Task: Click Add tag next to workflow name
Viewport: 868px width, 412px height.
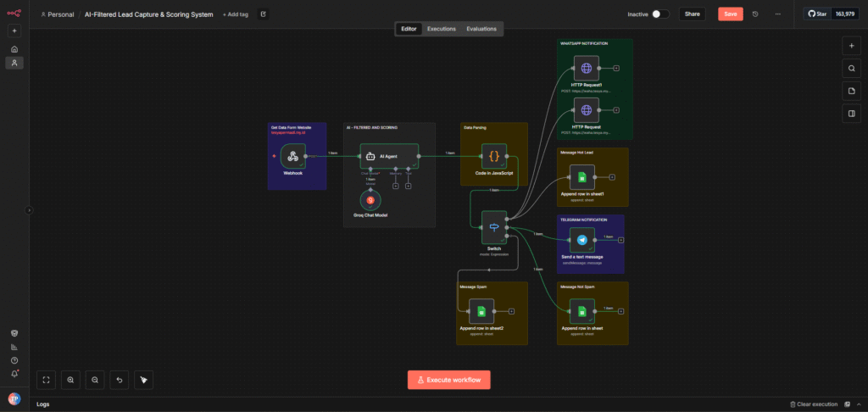Action: (x=236, y=14)
